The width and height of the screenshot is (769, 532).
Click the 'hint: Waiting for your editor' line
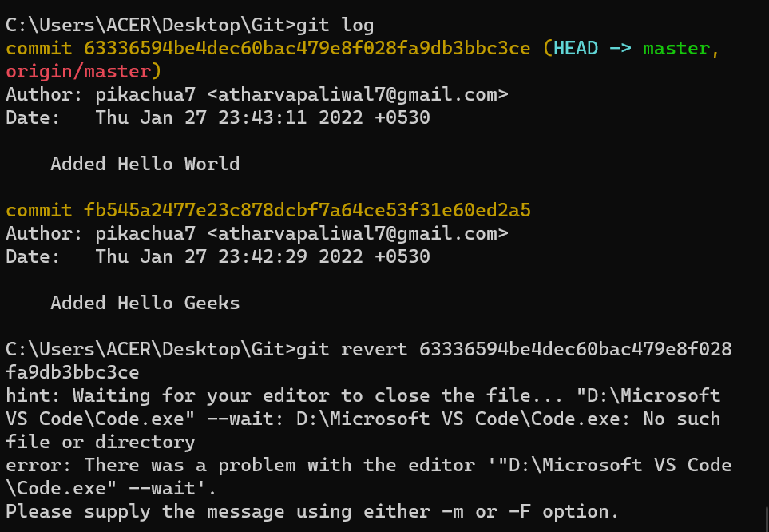(x=363, y=395)
